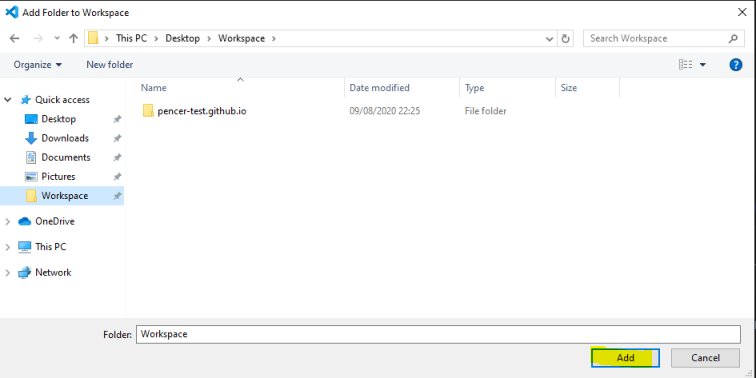Click the 'File folder' type cell

tap(486, 111)
